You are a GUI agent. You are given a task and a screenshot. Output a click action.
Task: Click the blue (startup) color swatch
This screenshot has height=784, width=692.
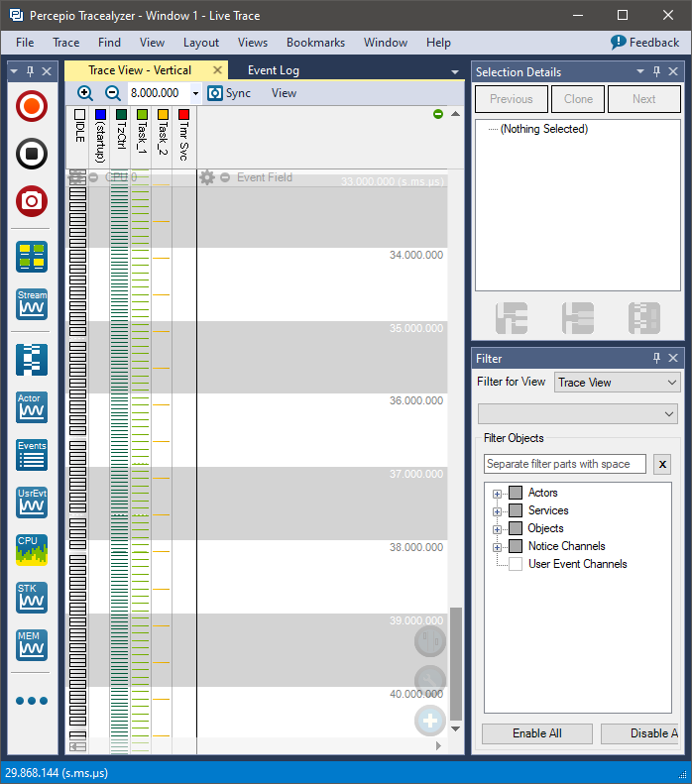(100, 115)
